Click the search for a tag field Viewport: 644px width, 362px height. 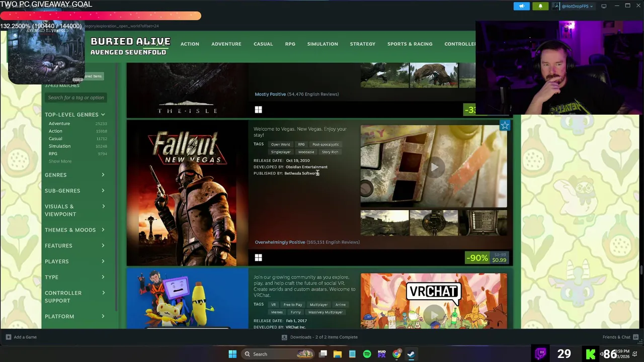pos(75,98)
